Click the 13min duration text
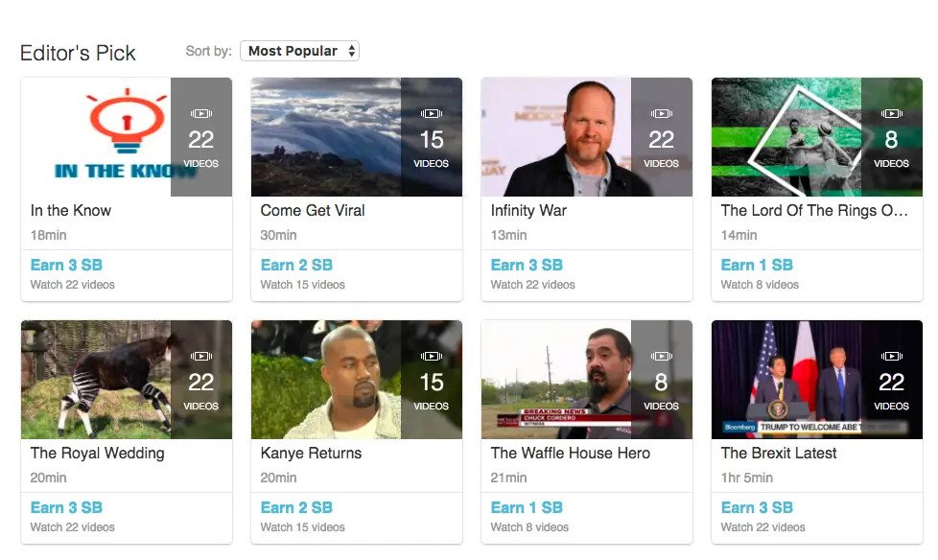Viewport: 938px width, 560px height. [508, 235]
